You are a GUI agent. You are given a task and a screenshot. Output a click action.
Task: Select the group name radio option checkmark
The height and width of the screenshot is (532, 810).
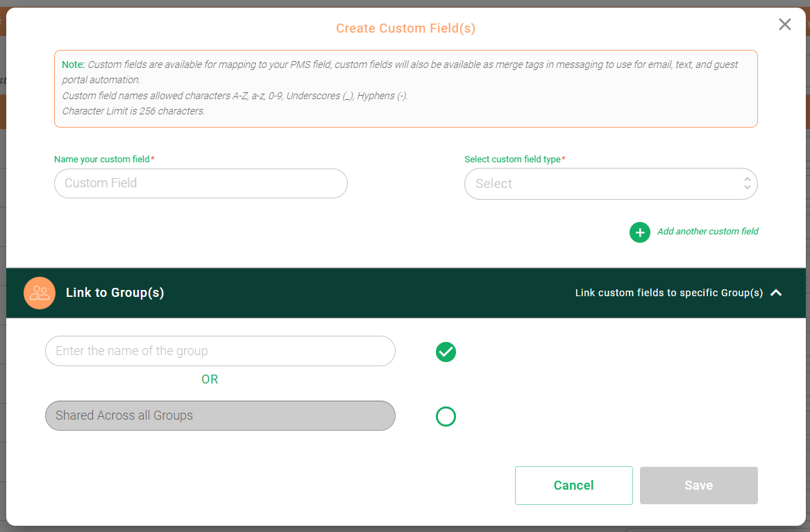[x=446, y=352]
